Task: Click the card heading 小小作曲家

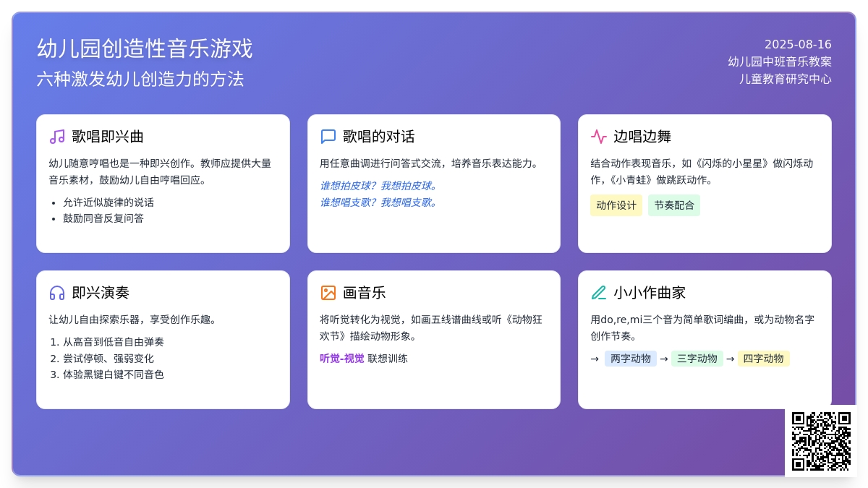Action: pyautogui.click(x=650, y=293)
